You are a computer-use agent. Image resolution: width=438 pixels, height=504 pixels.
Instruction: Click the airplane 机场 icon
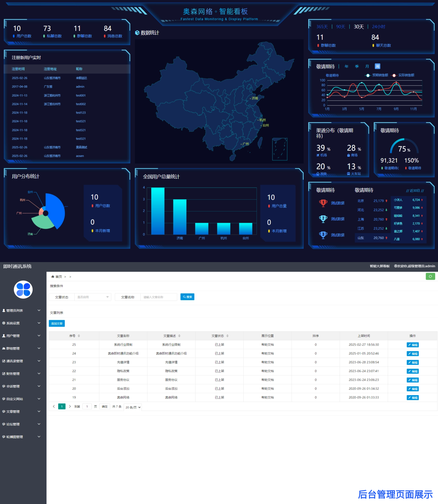pyautogui.click(x=318, y=155)
